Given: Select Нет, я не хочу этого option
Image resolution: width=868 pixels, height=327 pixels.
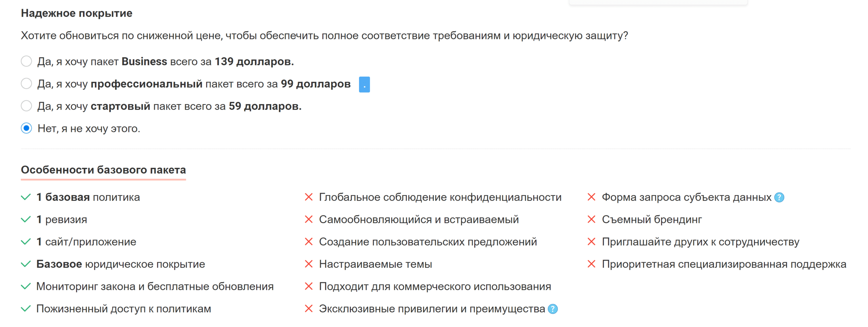Looking at the screenshot, I should click(26, 128).
